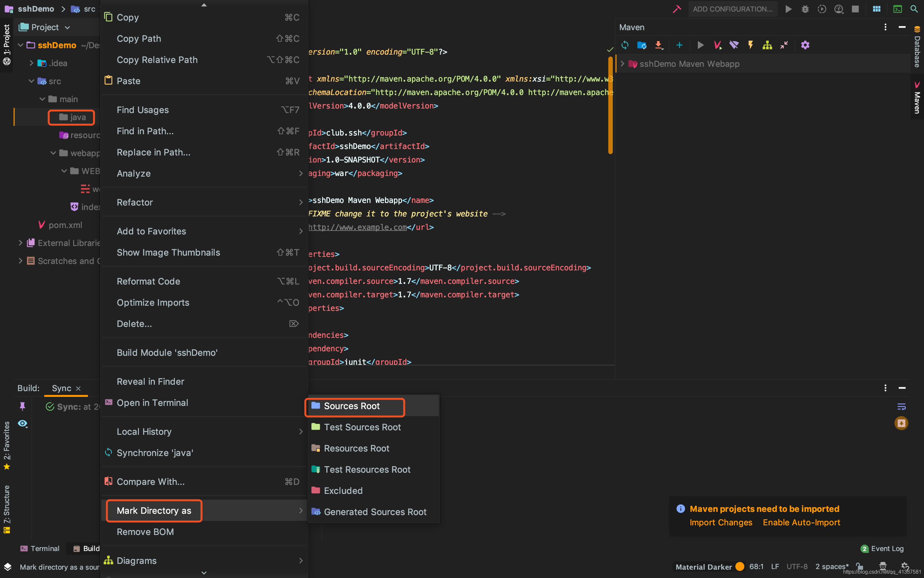
Task: Show Maven dependencies diagram icon
Action: point(767,45)
